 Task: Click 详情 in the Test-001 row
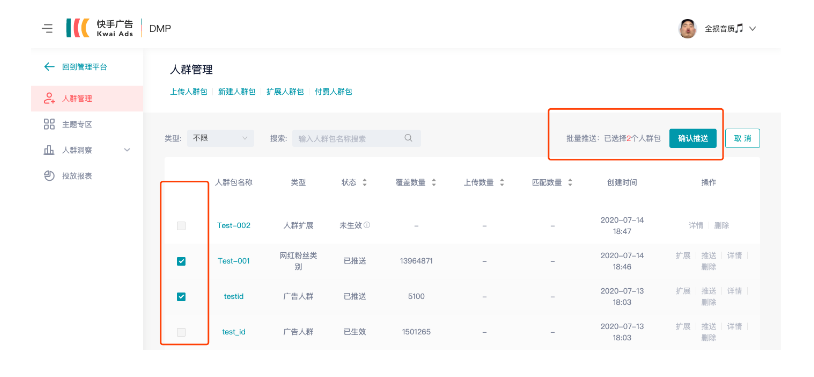click(x=735, y=255)
